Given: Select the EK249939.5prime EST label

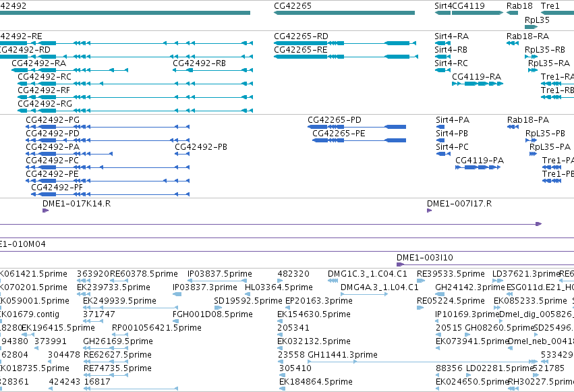Looking at the screenshot, I should [x=119, y=301].
